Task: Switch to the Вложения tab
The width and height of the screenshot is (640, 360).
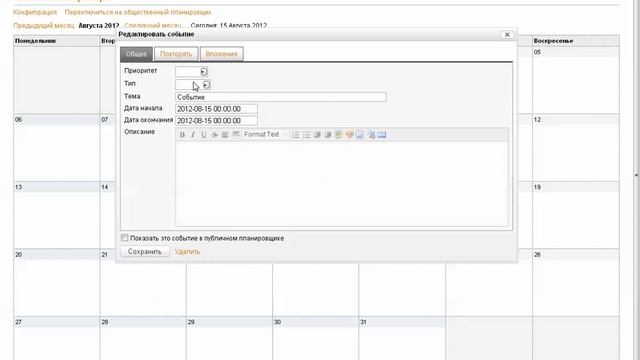Action: pyautogui.click(x=222, y=54)
